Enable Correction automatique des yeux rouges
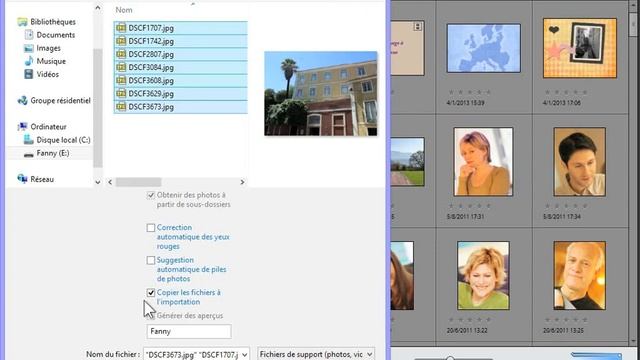Screen dimensions: 640x360 tap(151, 228)
